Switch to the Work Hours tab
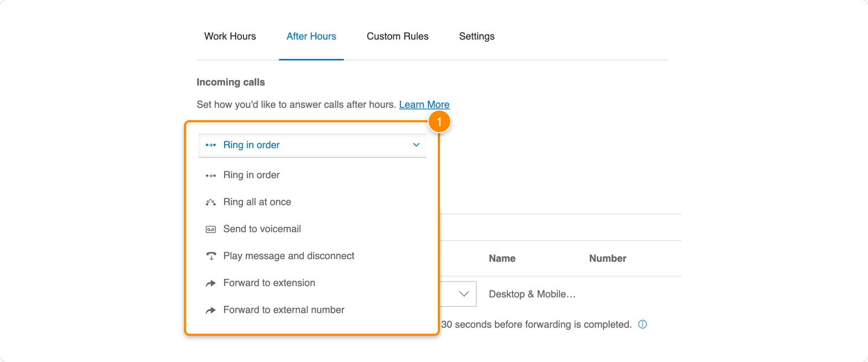Viewport: 868px width, 362px height. tap(230, 36)
